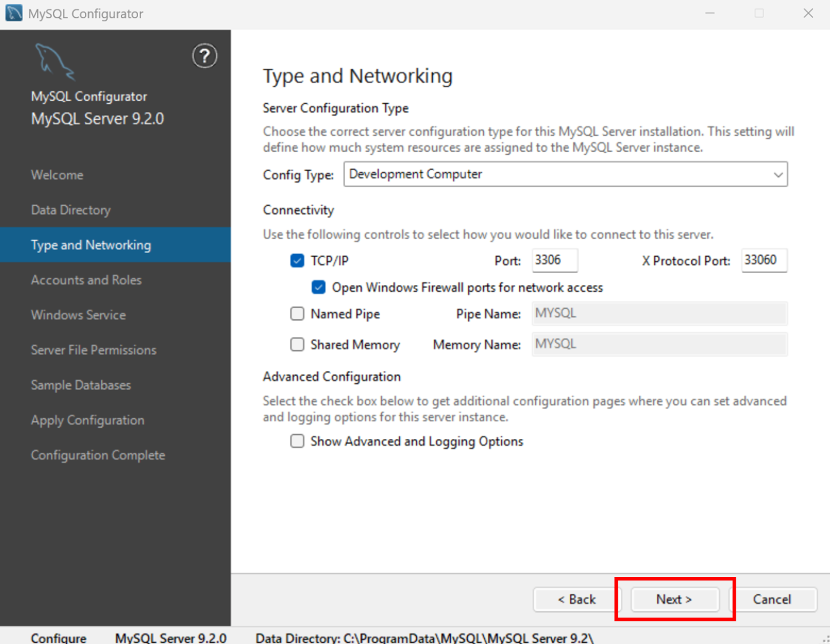
Task: Click the Next button
Action: tap(675, 599)
